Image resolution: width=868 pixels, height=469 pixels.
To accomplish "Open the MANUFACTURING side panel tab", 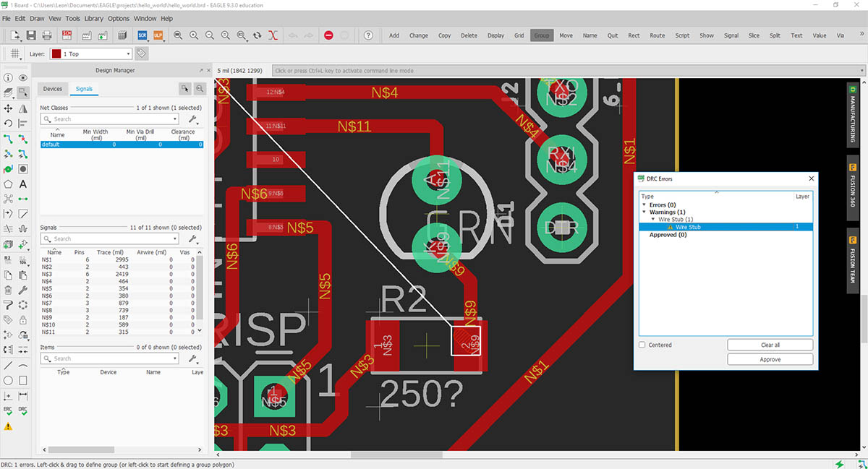I will pyautogui.click(x=853, y=113).
